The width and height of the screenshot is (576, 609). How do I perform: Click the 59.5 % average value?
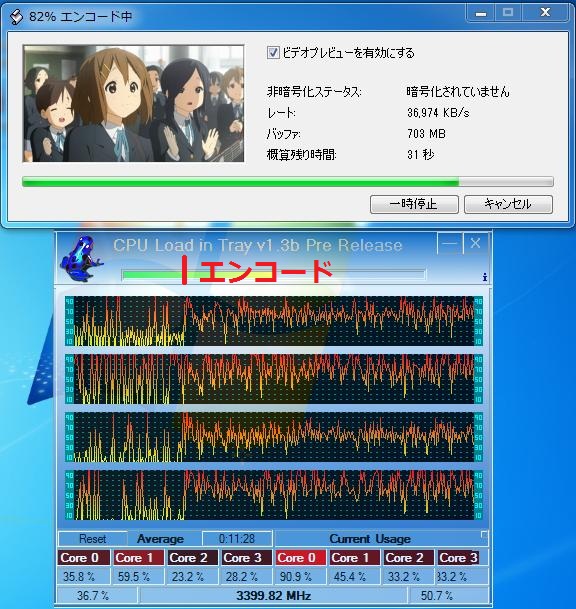pyautogui.click(x=134, y=576)
